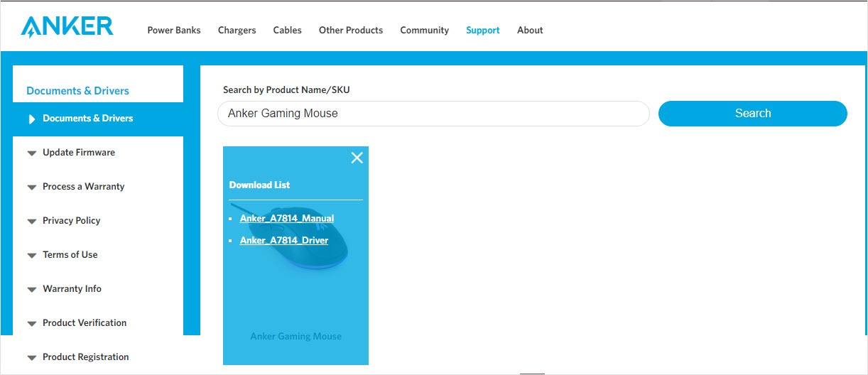The image size is (868, 375).
Task: Click arrow beside Warranty Info
Action: (31, 290)
